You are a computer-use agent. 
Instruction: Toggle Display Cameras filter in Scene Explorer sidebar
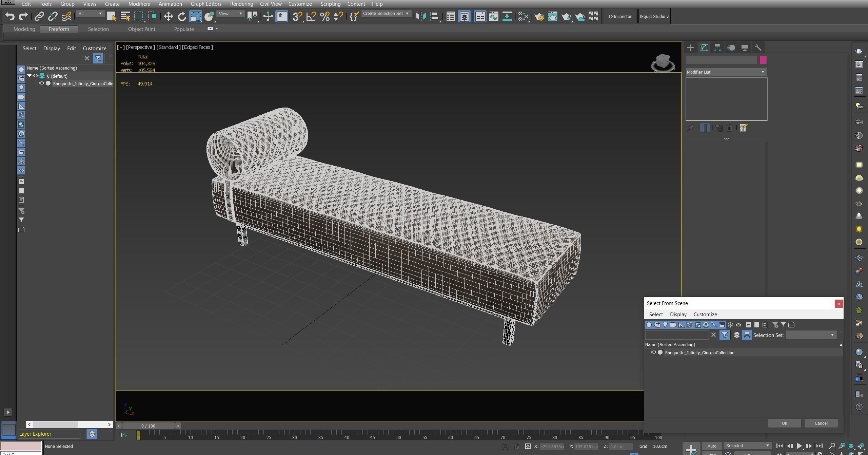21,97
